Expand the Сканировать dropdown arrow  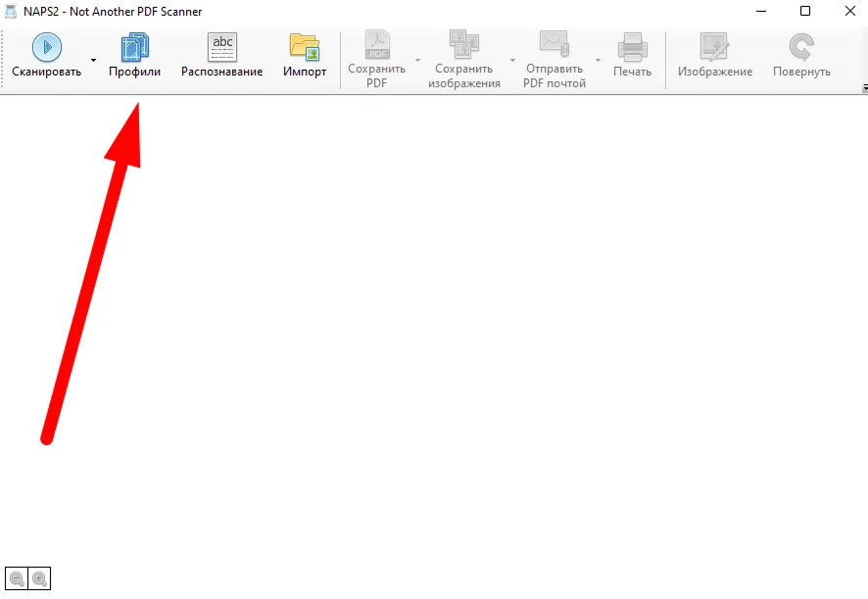pyautogui.click(x=94, y=61)
